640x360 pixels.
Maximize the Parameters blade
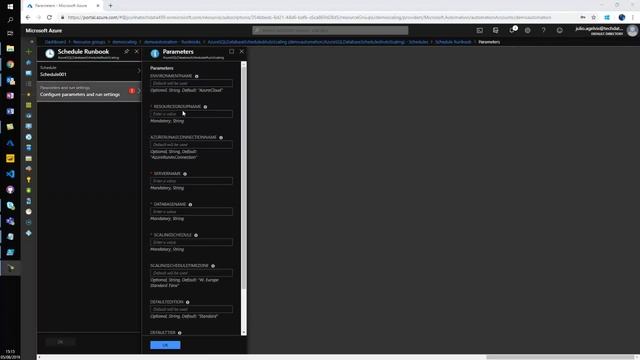click(231, 51)
